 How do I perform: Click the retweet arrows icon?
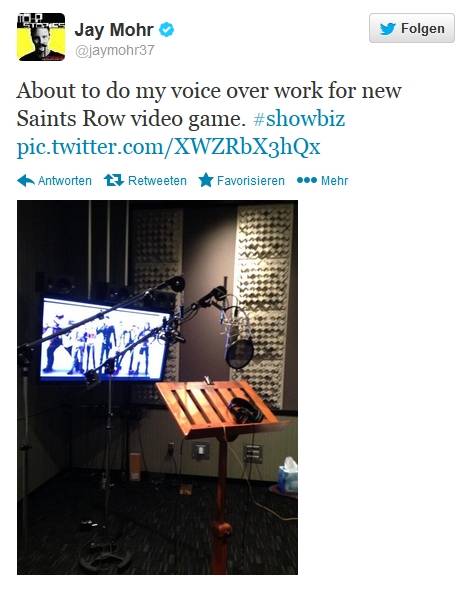click(114, 180)
